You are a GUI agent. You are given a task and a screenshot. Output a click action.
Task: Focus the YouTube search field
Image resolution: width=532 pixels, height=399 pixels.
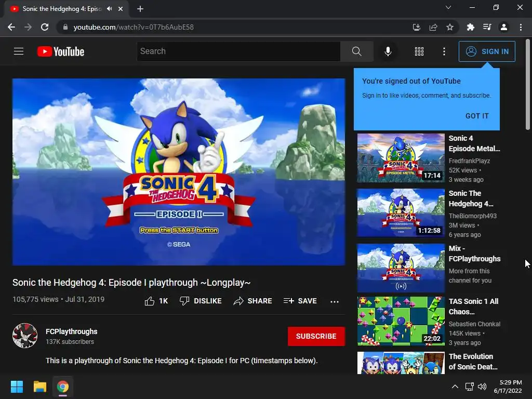[x=238, y=51]
